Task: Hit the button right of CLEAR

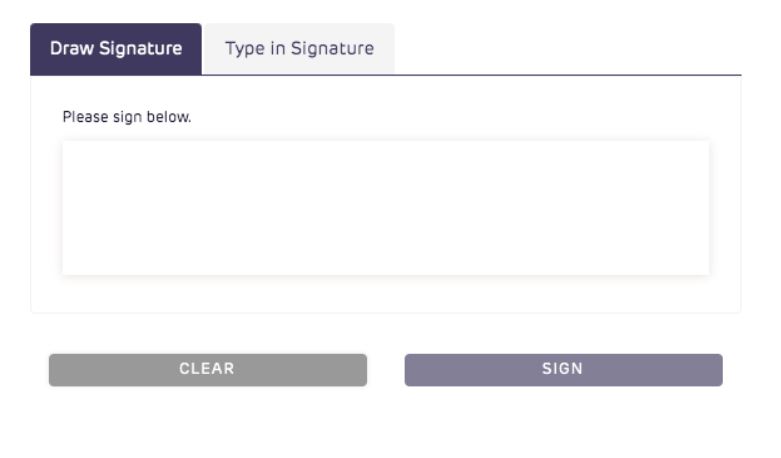Action: (x=563, y=369)
